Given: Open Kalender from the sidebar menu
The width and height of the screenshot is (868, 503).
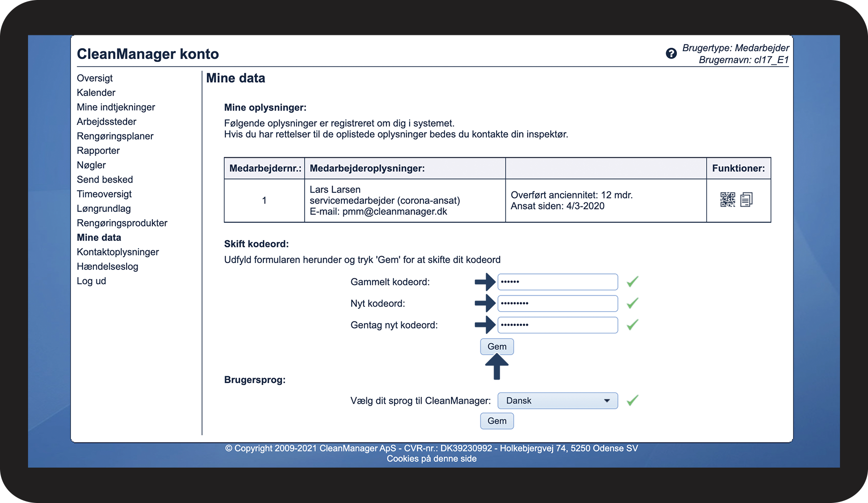Looking at the screenshot, I should tap(96, 92).
